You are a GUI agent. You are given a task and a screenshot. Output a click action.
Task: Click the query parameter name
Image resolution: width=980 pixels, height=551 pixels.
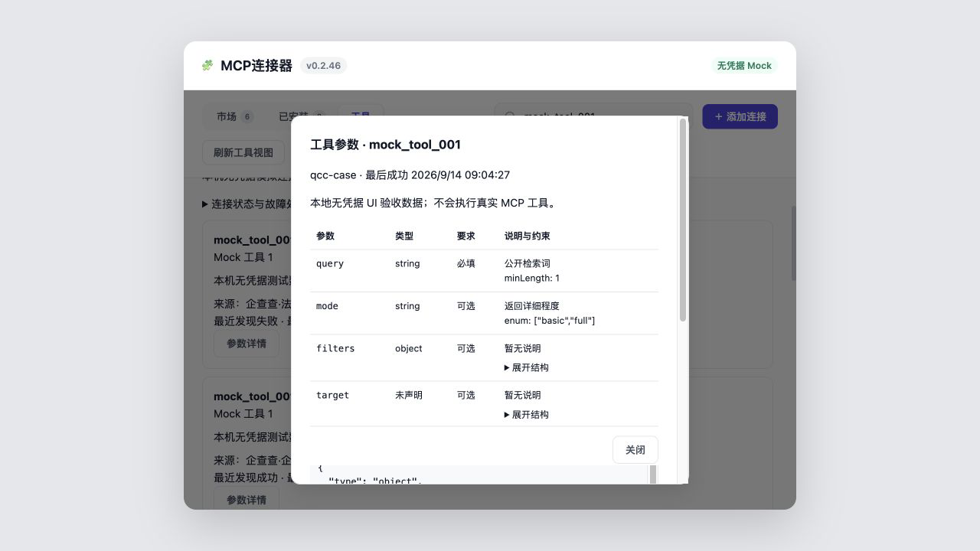[x=330, y=263]
